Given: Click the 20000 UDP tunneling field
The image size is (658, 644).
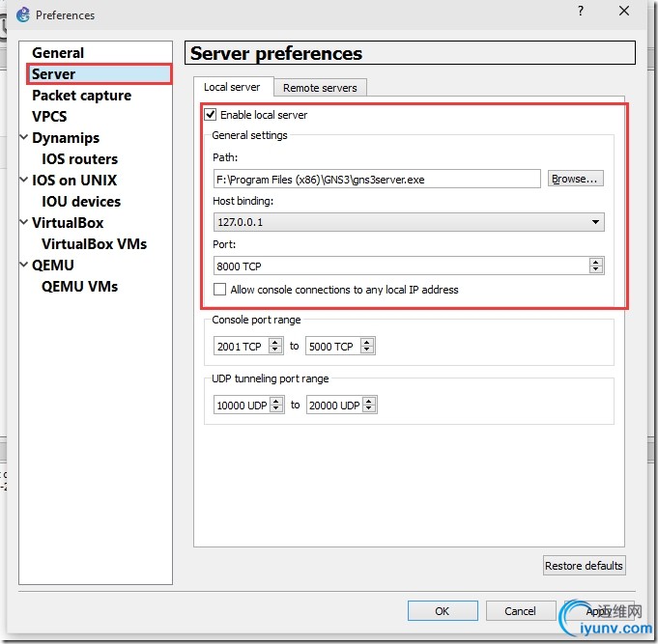Looking at the screenshot, I should [x=334, y=405].
